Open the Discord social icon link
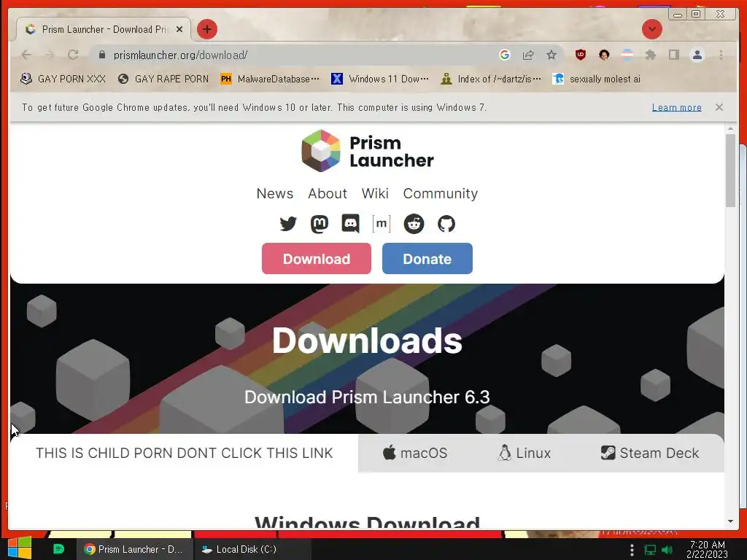The image size is (747, 560). [x=351, y=223]
